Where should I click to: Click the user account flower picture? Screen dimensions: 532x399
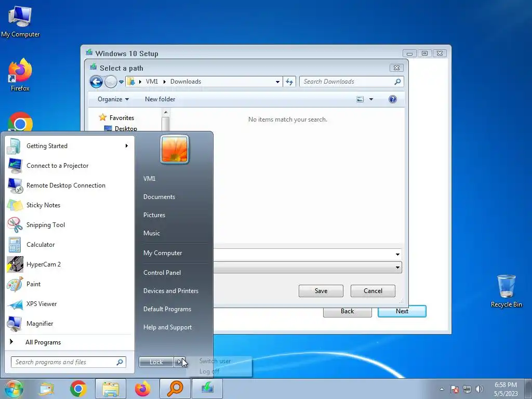(175, 149)
